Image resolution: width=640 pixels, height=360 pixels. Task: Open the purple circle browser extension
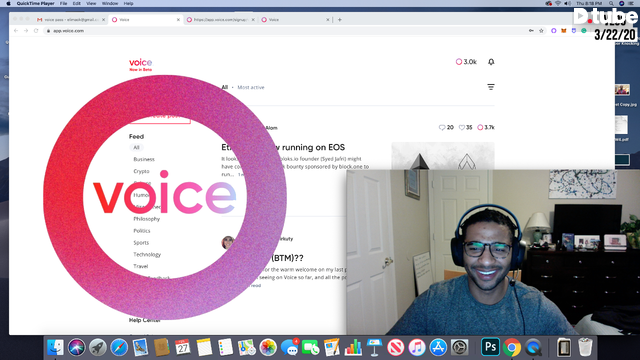click(553, 31)
